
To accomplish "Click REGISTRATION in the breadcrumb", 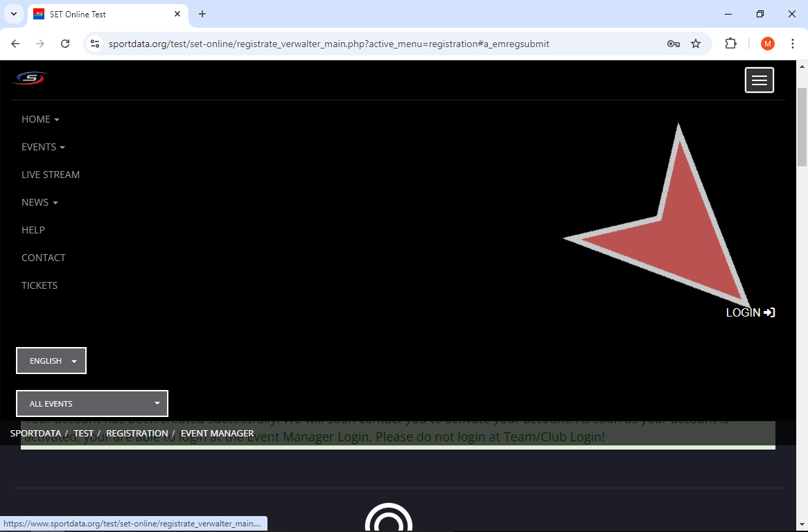I will click(x=137, y=433).
